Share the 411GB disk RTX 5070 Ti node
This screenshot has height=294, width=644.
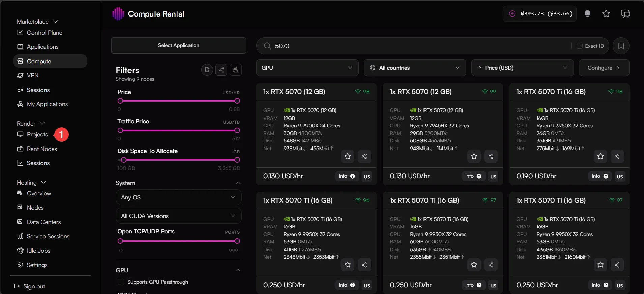click(x=364, y=265)
